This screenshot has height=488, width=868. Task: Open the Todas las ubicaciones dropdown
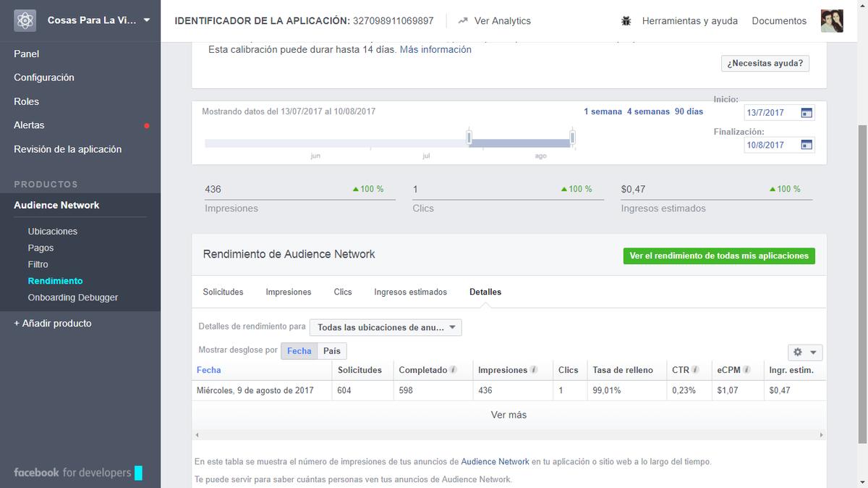tap(386, 327)
